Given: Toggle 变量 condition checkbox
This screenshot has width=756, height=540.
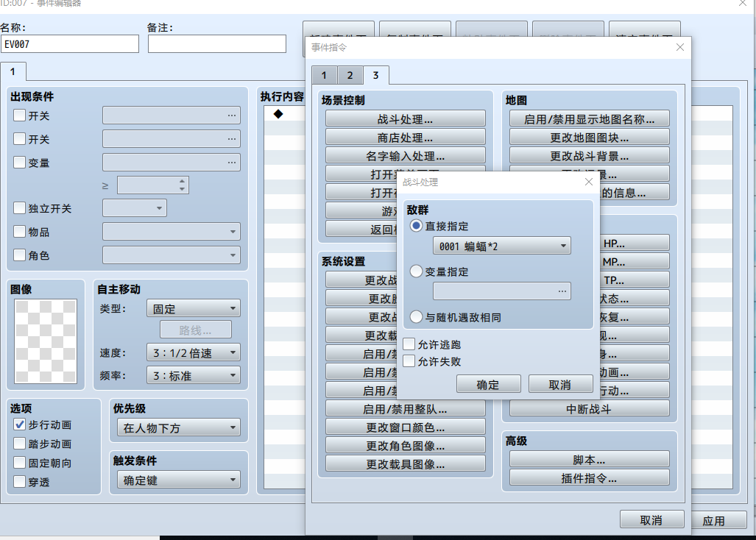Looking at the screenshot, I should 19,162.
